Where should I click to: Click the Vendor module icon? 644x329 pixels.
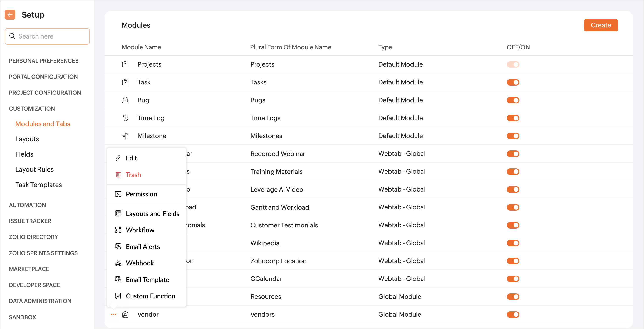(x=125, y=314)
